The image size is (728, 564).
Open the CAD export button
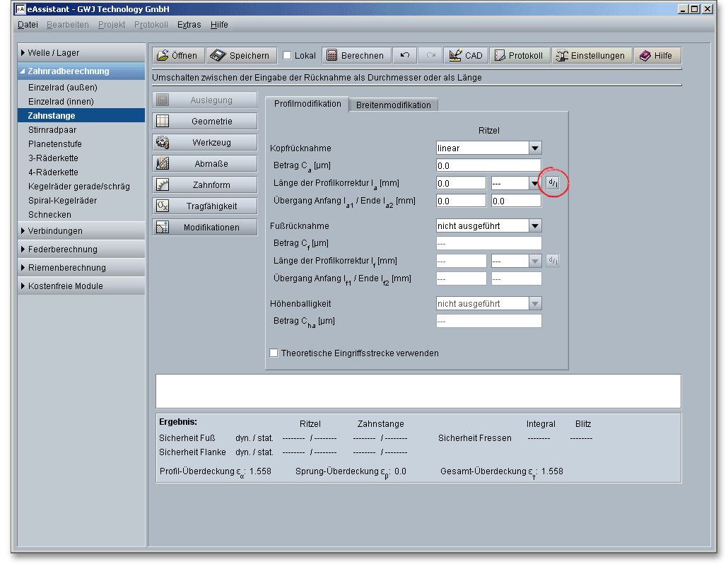465,56
